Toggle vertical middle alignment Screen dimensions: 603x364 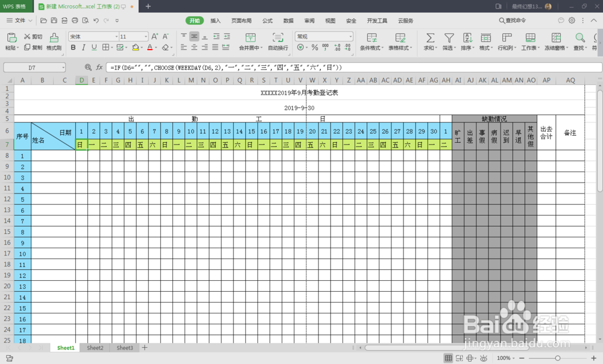(x=194, y=37)
